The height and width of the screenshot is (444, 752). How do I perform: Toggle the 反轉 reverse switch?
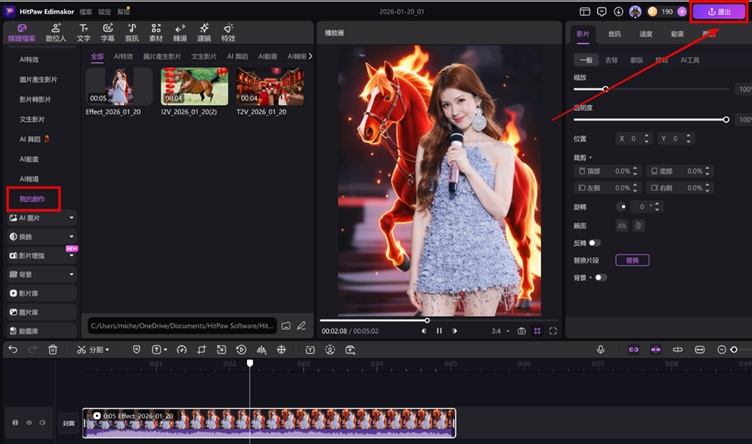[x=595, y=242]
